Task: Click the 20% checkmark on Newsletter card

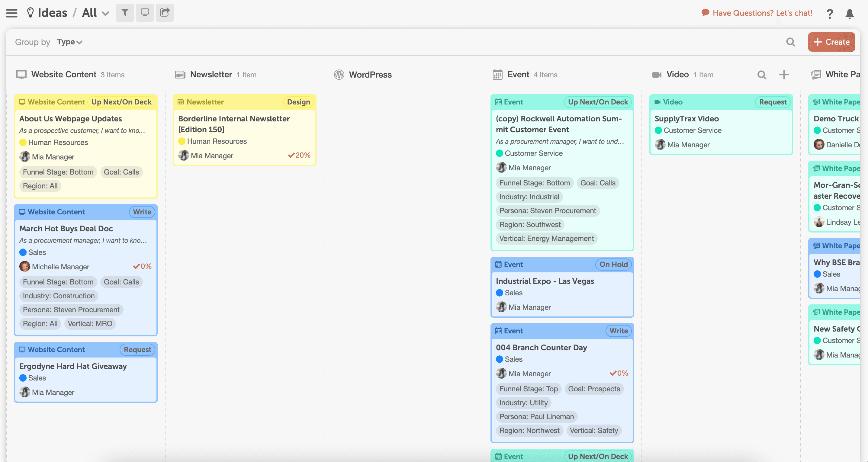Action: [x=299, y=155]
